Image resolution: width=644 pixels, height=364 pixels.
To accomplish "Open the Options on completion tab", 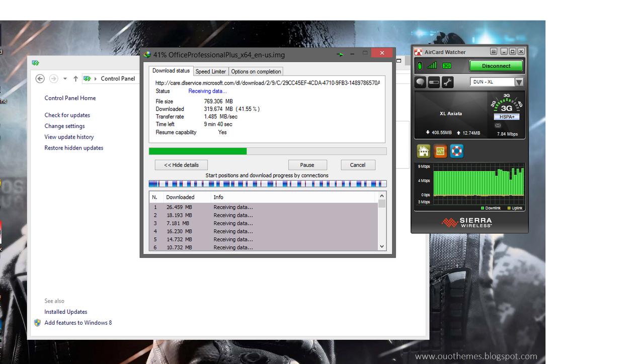I will 256,71.
